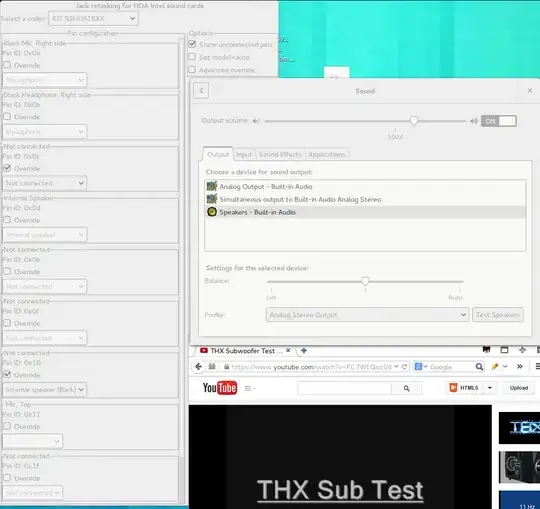Viewport: 540px width, 509px height.
Task: Uncheck Override for pin 0x10
Action: coord(7,374)
